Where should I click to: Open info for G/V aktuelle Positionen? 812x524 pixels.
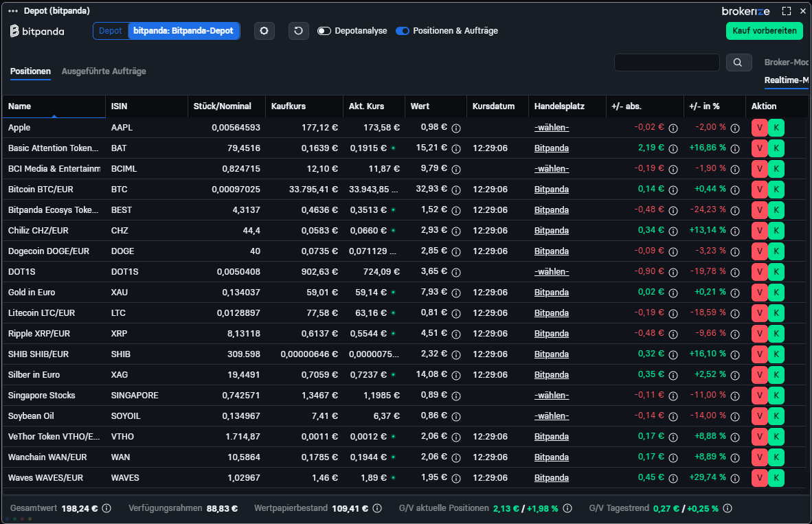tap(567, 508)
